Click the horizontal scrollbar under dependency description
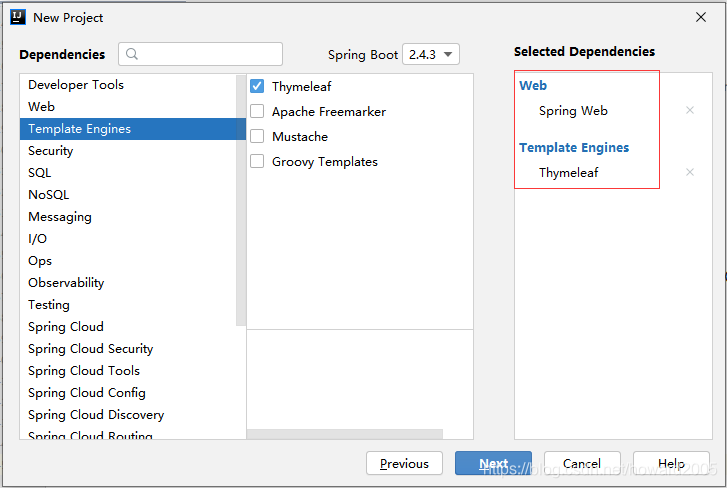The width and height of the screenshot is (727, 488). tap(344, 434)
